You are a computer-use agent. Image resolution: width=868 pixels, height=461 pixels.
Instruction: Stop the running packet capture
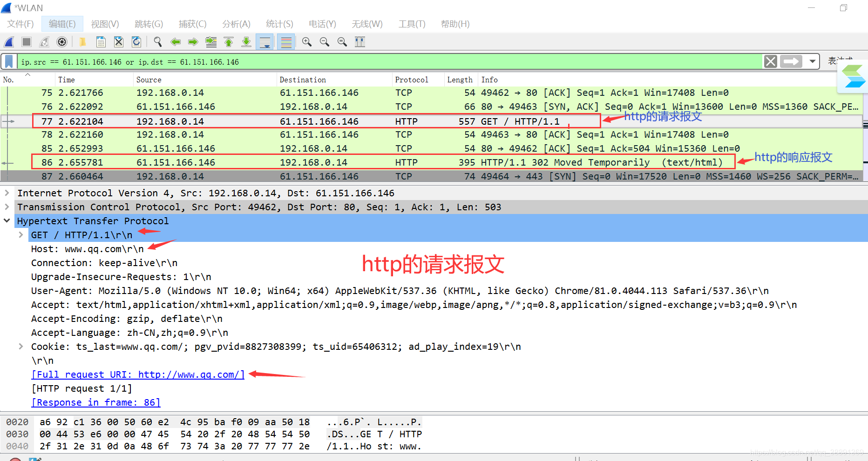27,42
